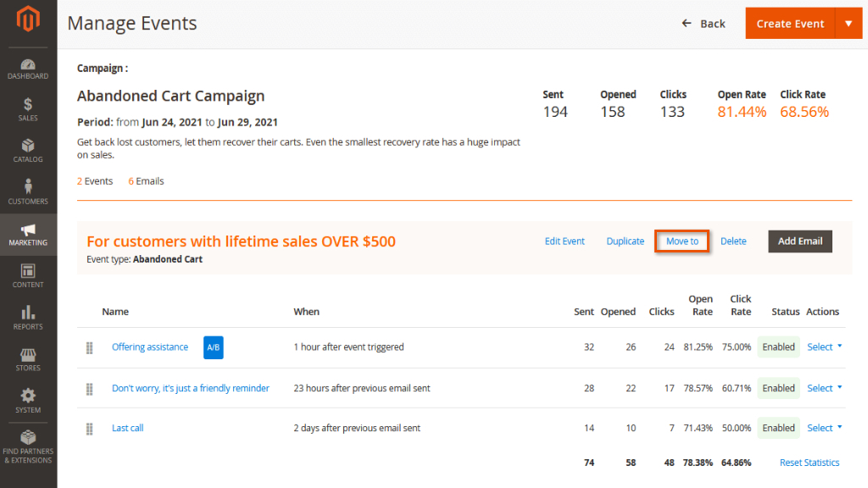Click the 81.44% Open Rate value
This screenshot has height=488, width=868.
tap(742, 112)
